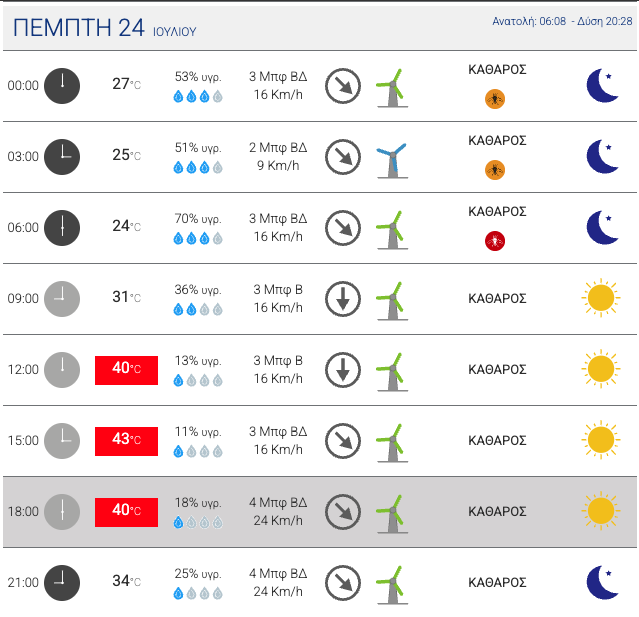Click ΚΑΘΑΡΟΣ sky condition at 09:00
The height and width of the screenshot is (617, 639).
tap(497, 298)
